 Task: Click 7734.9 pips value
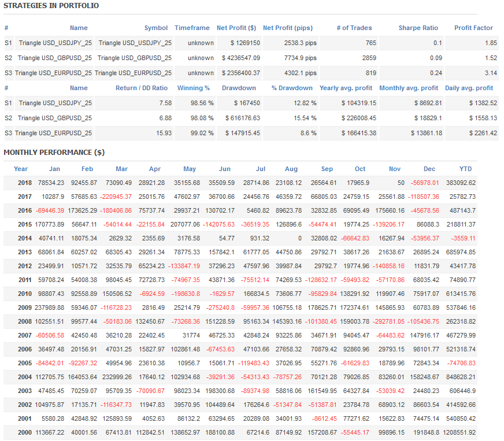pos(300,58)
